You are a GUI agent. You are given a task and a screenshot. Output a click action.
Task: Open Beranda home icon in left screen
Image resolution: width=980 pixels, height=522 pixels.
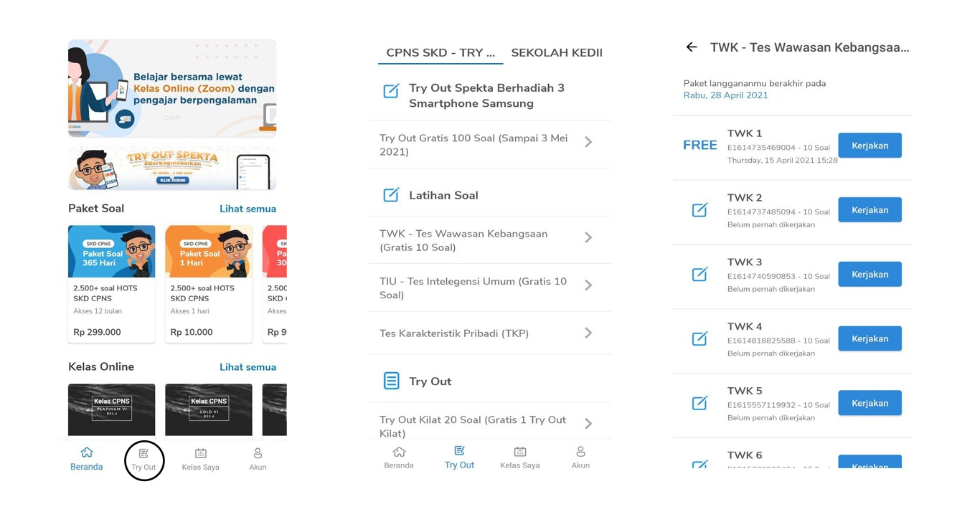[x=87, y=452]
